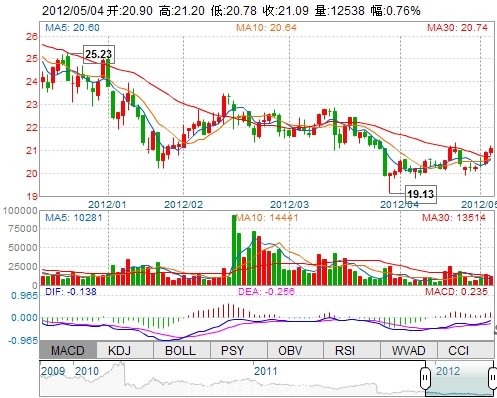Click the MA30: 20.74 price legend
Screen dimensions: 497x398
pos(457,27)
